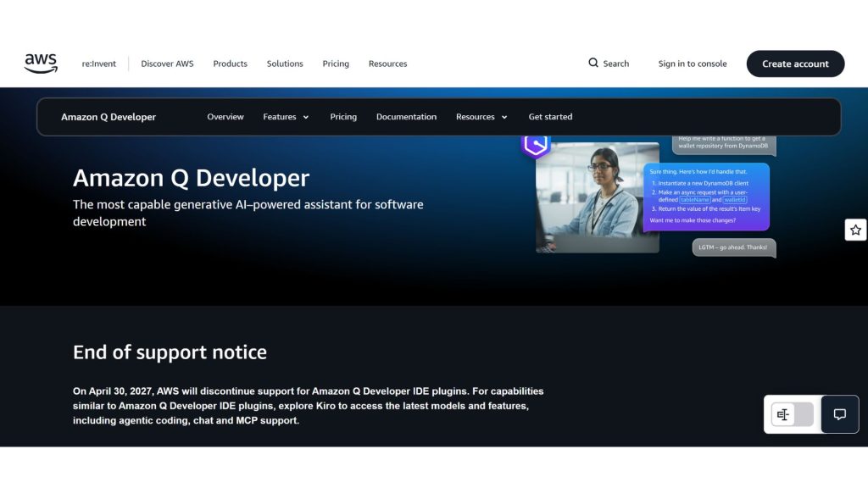The width and height of the screenshot is (868, 488).
Task: Click Amazon Q Developer title in sub-navigation
Action: pyautogui.click(x=108, y=117)
